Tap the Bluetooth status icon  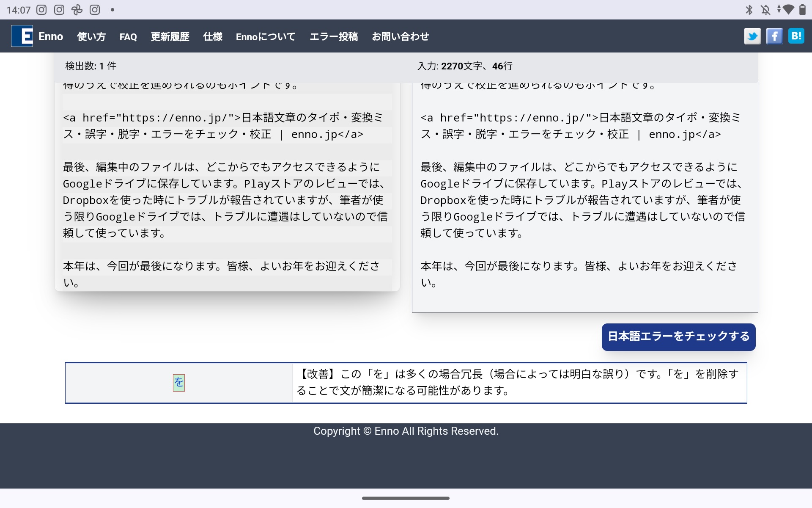749,10
